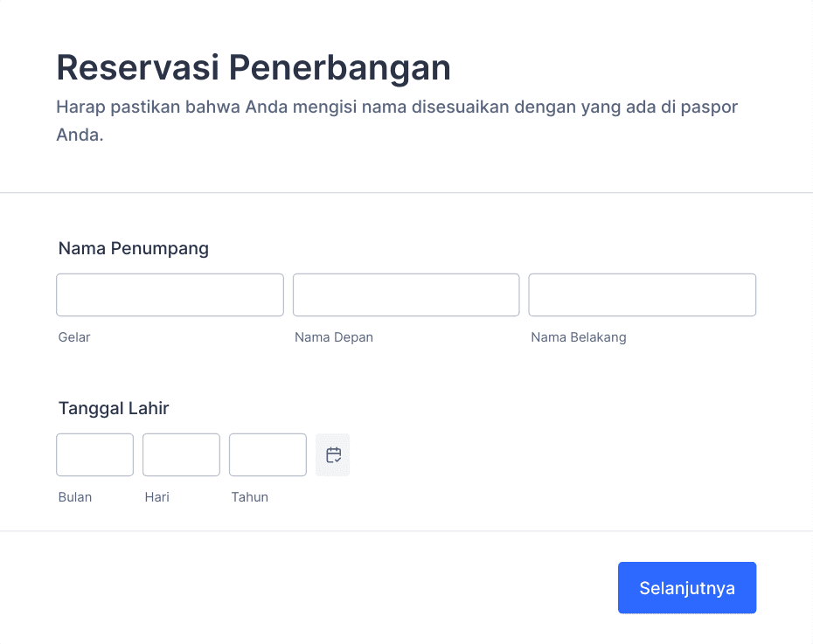Click the Nama Penumpang field label
This screenshot has height=644, width=813.
pyautogui.click(x=134, y=249)
